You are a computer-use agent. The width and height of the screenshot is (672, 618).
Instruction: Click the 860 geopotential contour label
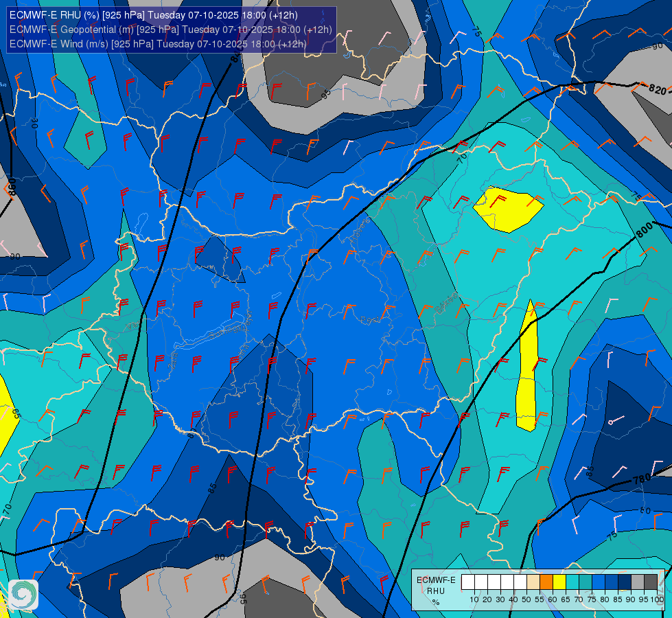12,187
